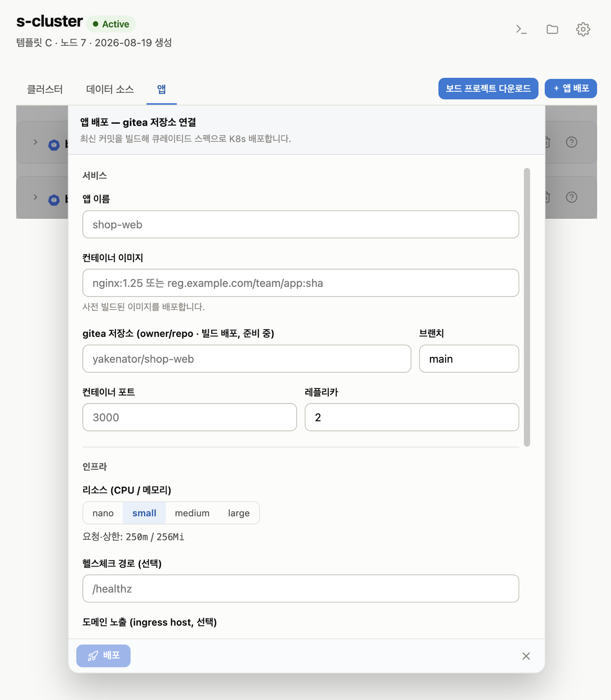611x700 pixels.
Task: Focus the 헬스체크 경로 input field
Action: click(301, 589)
